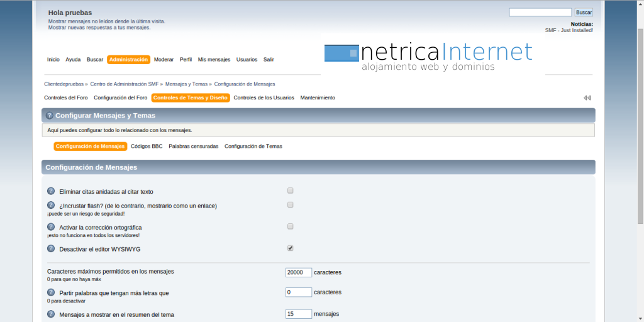Collapse admin menu with double-arrow icon
The image size is (644, 322).
click(x=587, y=98)
